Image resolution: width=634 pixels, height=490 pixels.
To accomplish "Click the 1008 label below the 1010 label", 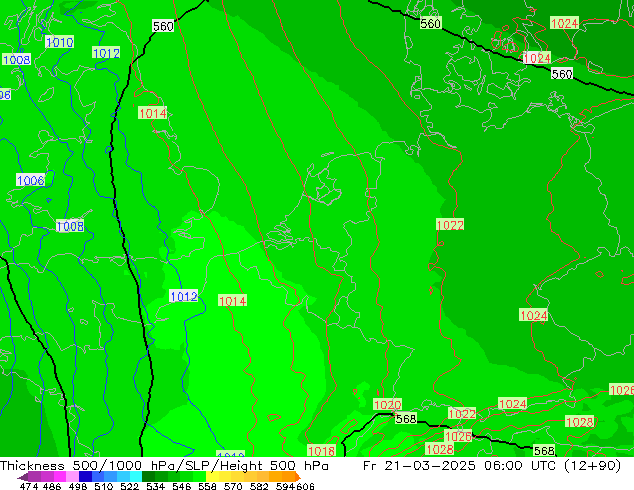I will coord(16,60).
